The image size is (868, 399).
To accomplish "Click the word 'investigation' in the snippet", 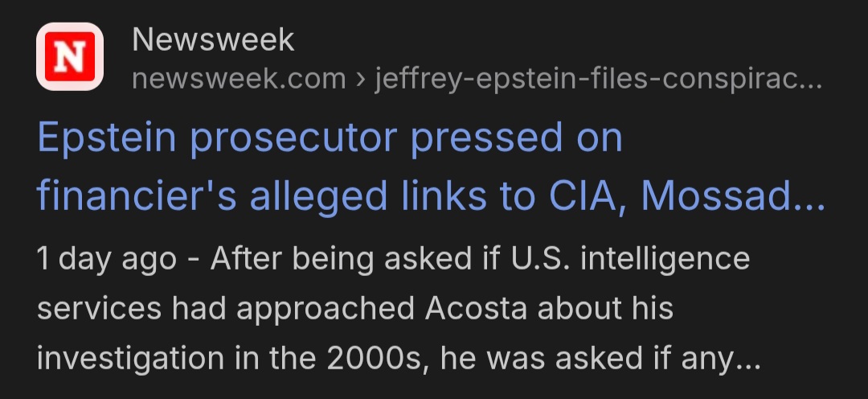I will click(x=131, y=359).
